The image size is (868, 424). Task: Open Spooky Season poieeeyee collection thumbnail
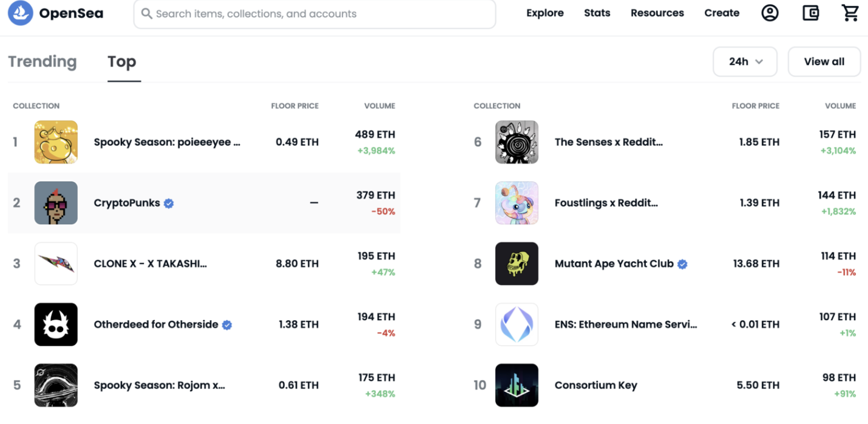56,142
